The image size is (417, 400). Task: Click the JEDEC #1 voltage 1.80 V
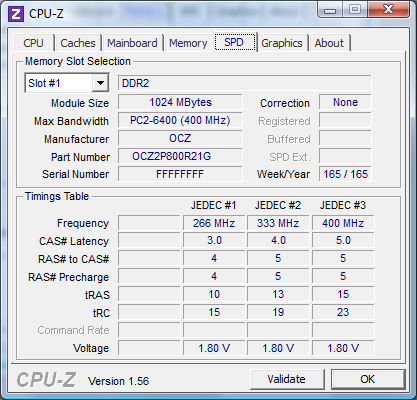click(x=214, y=348)
